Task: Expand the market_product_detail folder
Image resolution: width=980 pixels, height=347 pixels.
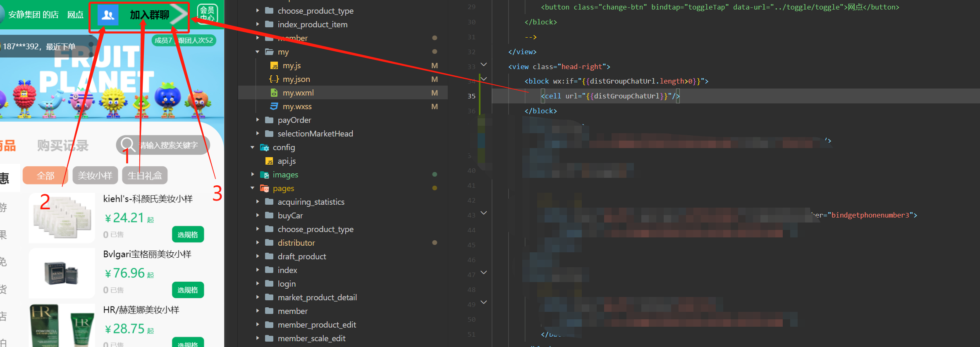Action: (258, 297)
